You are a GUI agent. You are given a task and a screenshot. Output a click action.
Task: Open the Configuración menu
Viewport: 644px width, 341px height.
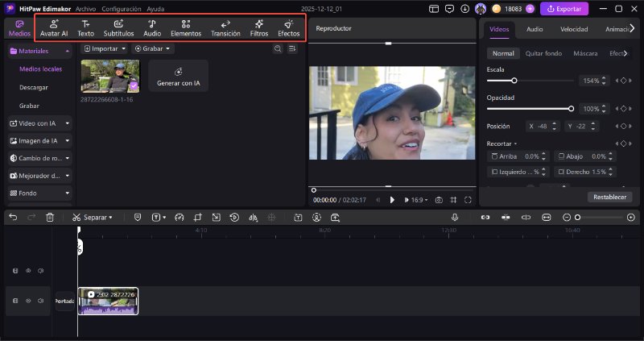tap(122, 9)
